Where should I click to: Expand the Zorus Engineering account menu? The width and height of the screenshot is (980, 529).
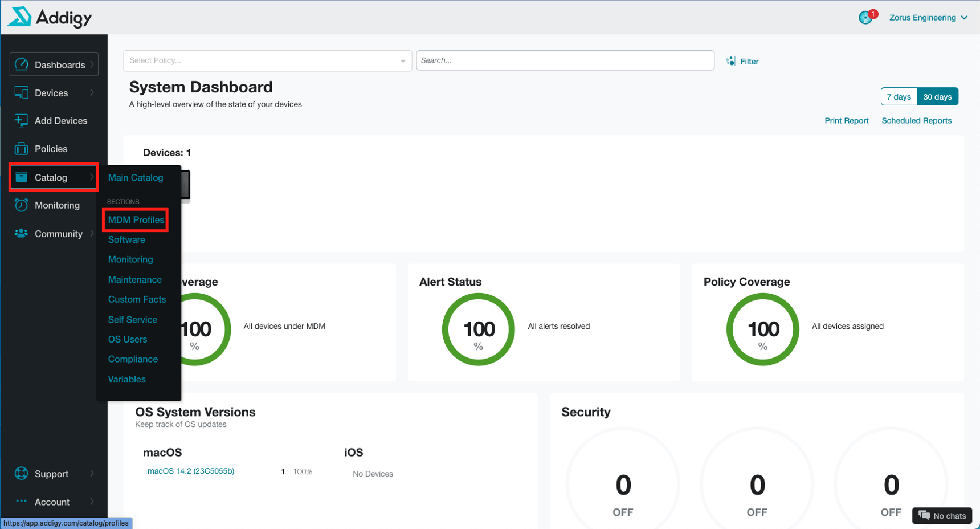click(x=928, y=17)
